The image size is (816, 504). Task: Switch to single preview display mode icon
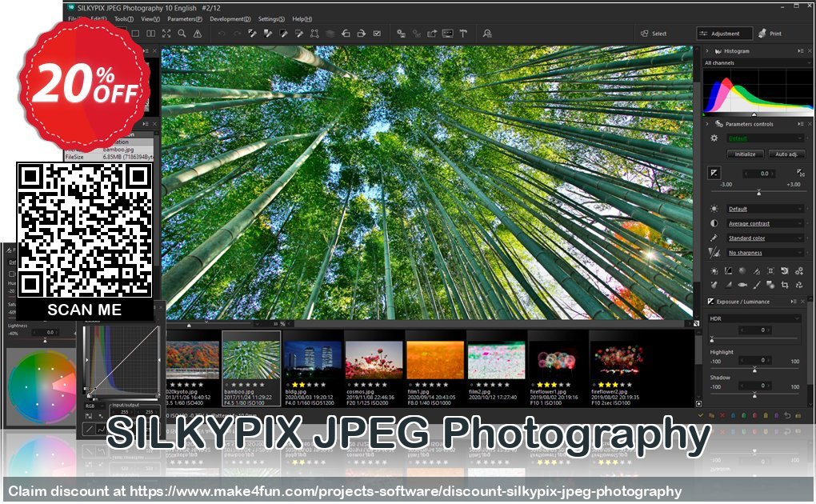pos(135,34)
